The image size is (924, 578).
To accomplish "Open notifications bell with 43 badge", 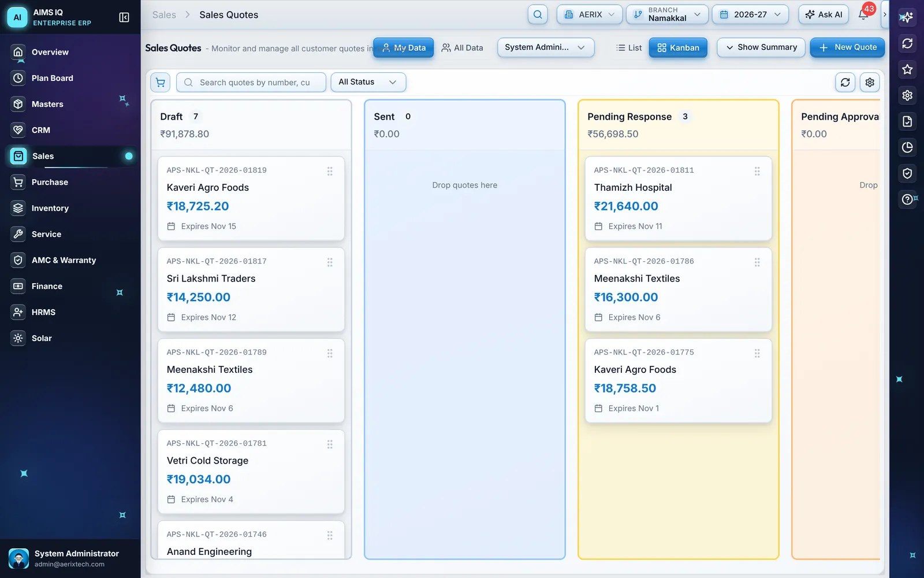I will tap(863, 14).
